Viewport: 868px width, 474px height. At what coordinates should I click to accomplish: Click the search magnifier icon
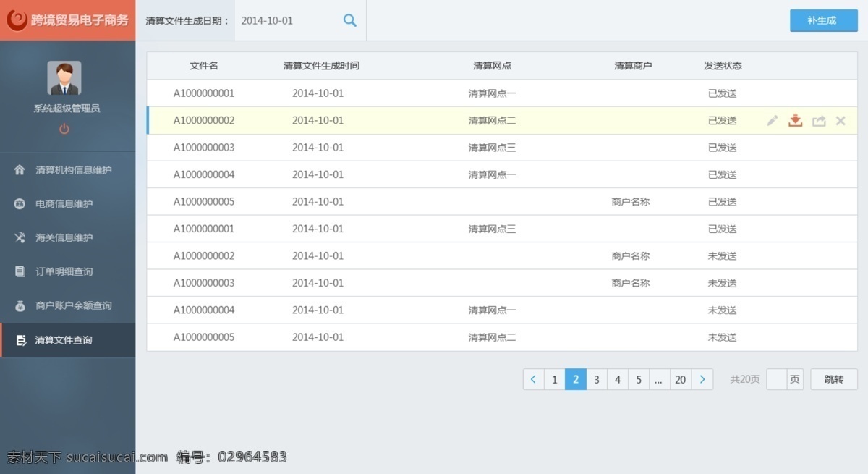[350, 21]
